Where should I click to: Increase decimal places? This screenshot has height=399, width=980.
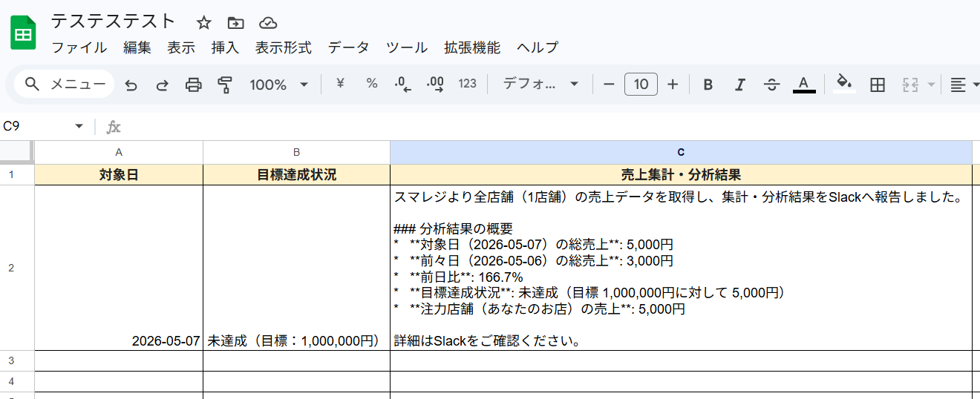point(435,84)
